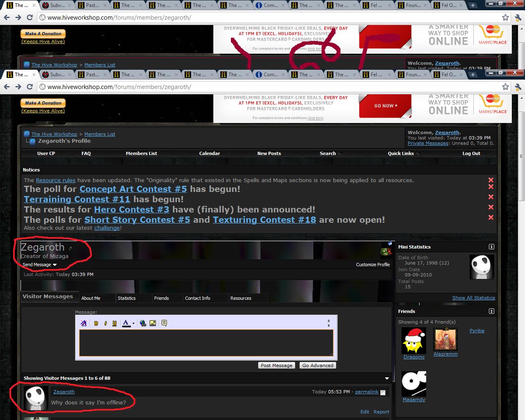Click the breadcrumb icon beside The Hive Workshop
This screenshot has width=525, height=420.
(x=27, y=134)
